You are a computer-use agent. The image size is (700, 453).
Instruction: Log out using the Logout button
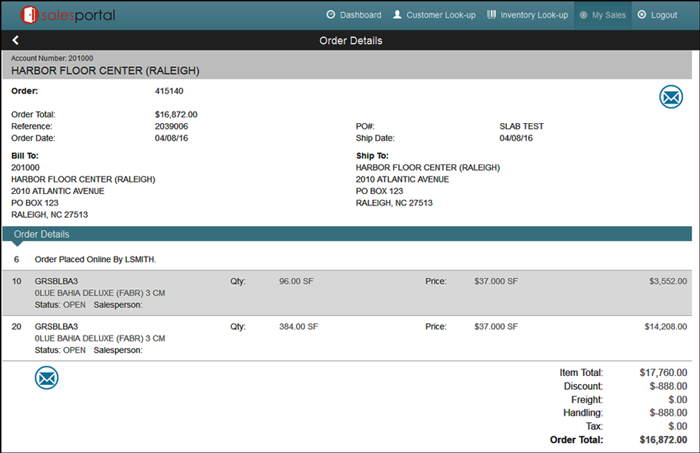point(657,15)
